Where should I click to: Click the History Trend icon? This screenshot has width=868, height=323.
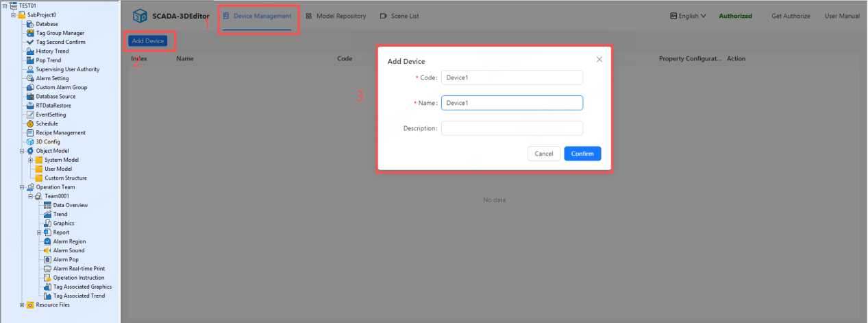click(30, 51)
